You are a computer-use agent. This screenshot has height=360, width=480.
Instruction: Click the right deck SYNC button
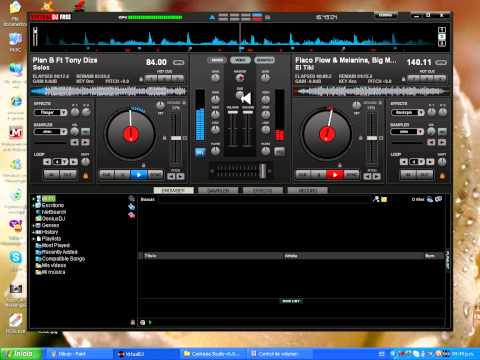point(352,174)
